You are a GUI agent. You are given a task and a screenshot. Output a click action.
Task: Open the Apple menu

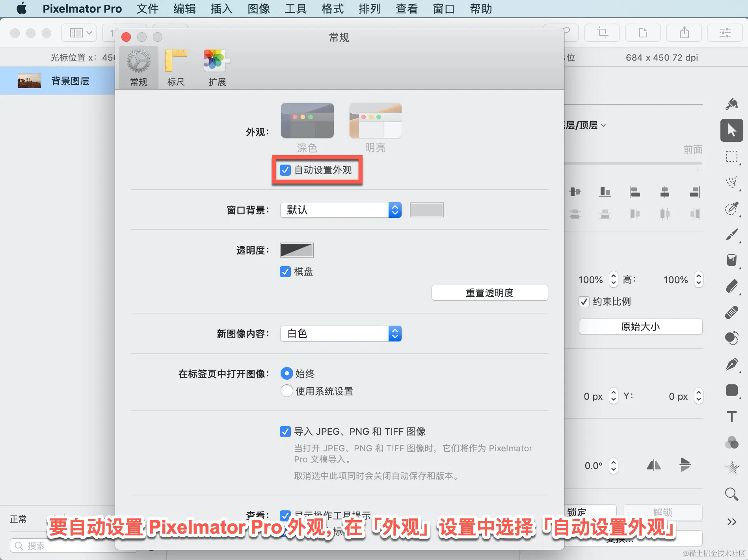[x=22, y=8]
